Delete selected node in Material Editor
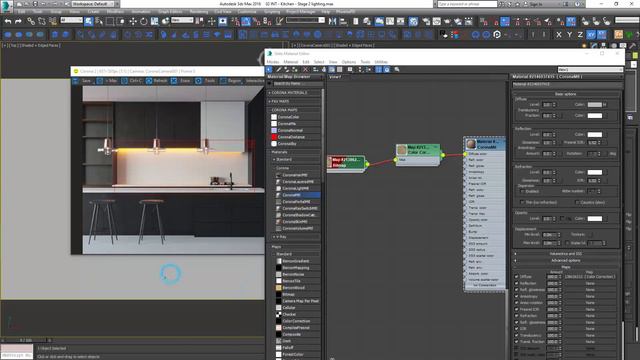 coord(305,70)
